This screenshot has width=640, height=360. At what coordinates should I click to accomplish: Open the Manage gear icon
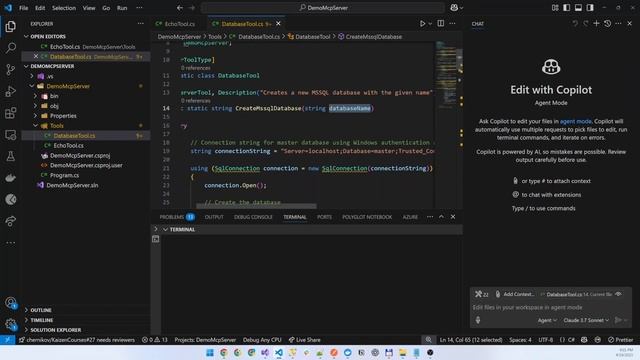[x=11, y=324]
